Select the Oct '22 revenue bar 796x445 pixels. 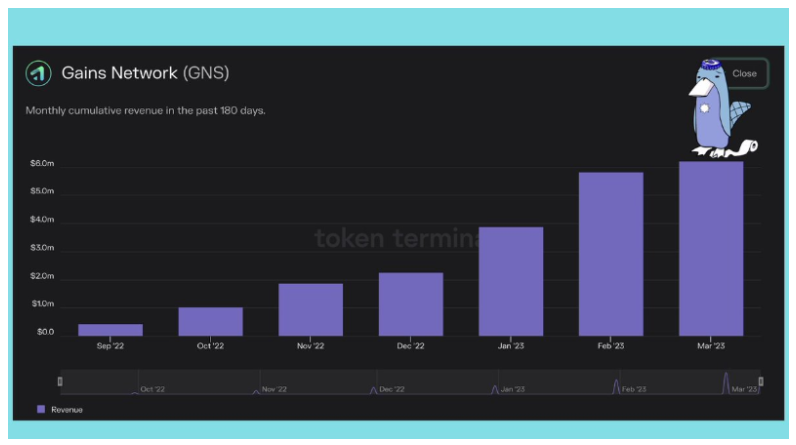[x=211, y=321]
